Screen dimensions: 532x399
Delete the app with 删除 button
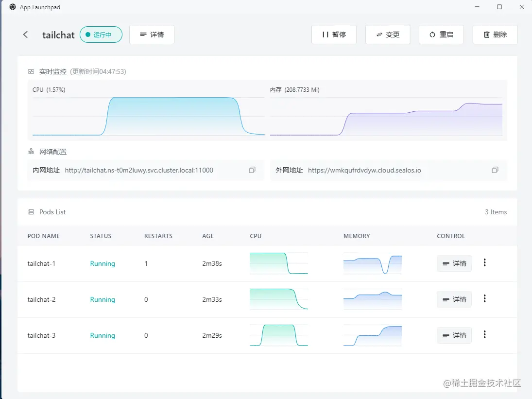tap(495, 35)
